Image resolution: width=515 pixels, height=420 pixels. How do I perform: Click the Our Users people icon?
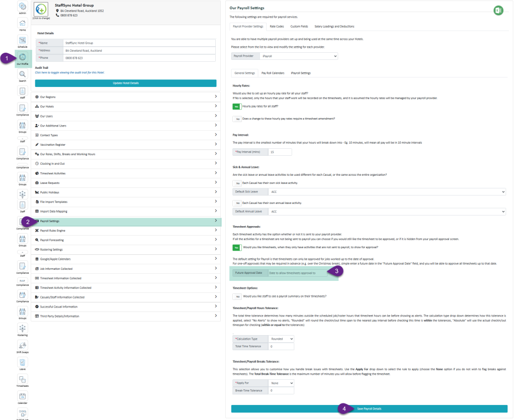click(x=37, y=116)
